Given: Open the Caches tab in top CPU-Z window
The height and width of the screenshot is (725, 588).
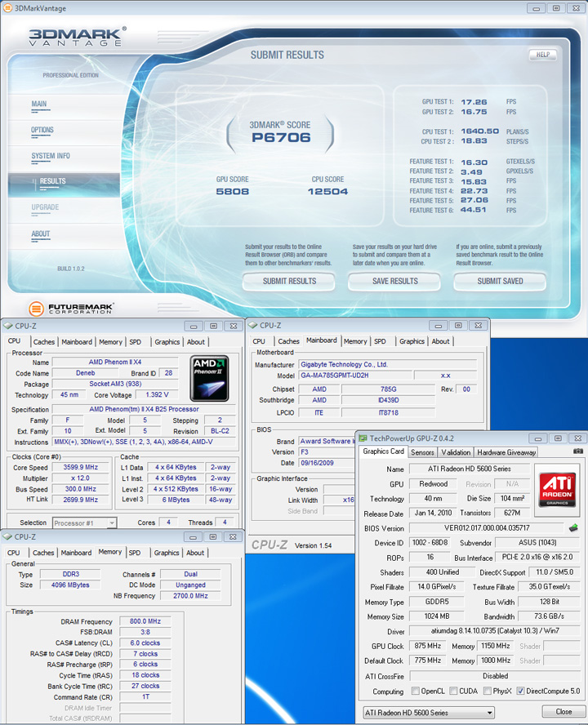Looking at the screenshot, I should (44, 342).
